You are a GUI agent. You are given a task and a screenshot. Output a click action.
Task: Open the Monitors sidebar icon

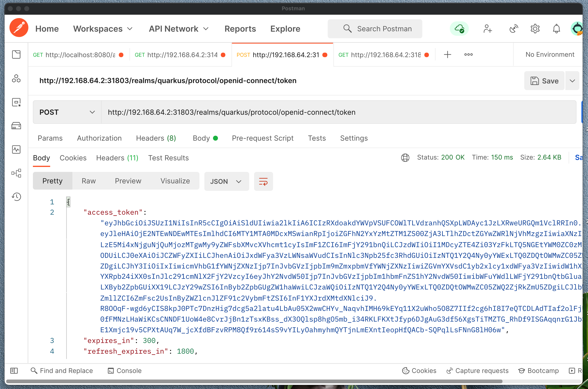point(16,149)
